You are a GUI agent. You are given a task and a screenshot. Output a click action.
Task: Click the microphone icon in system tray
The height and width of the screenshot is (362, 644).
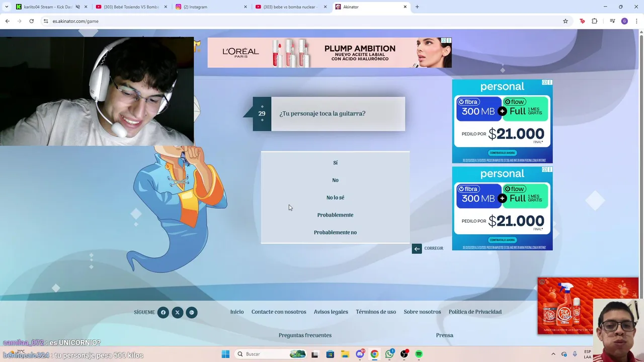[x=575, y=354]
